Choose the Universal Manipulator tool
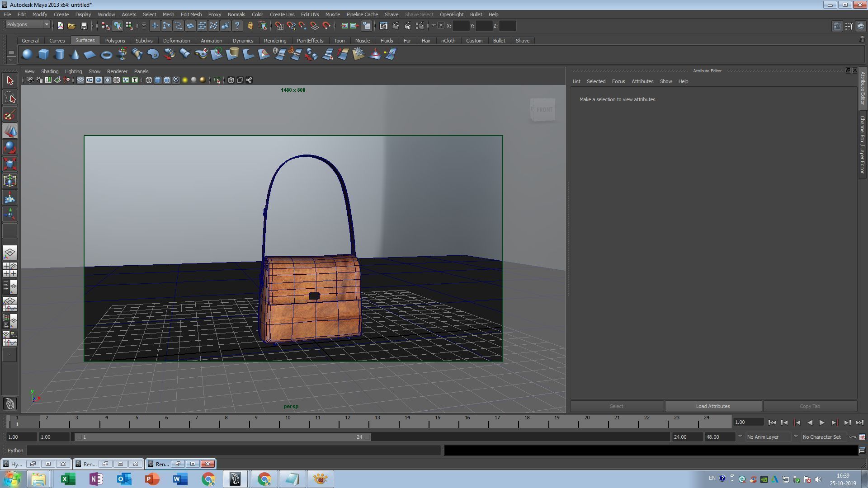 [10, 181]
